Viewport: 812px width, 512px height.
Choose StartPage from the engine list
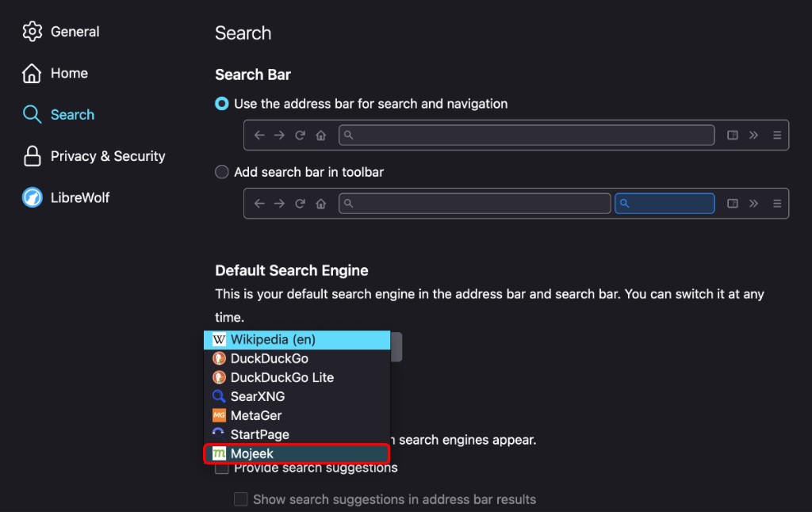[x=297, y=434]
